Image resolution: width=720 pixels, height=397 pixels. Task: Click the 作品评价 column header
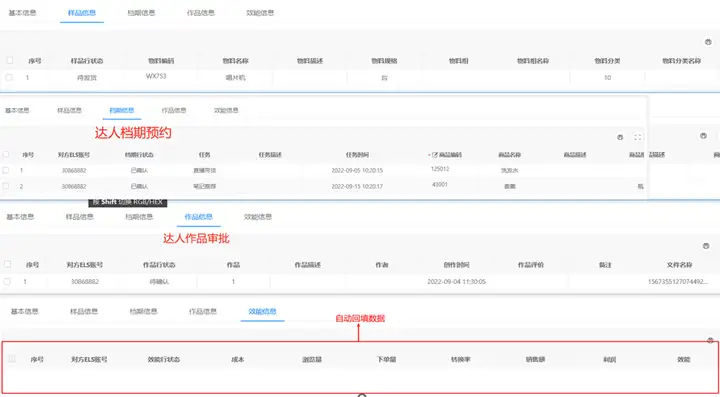(531, 265)
